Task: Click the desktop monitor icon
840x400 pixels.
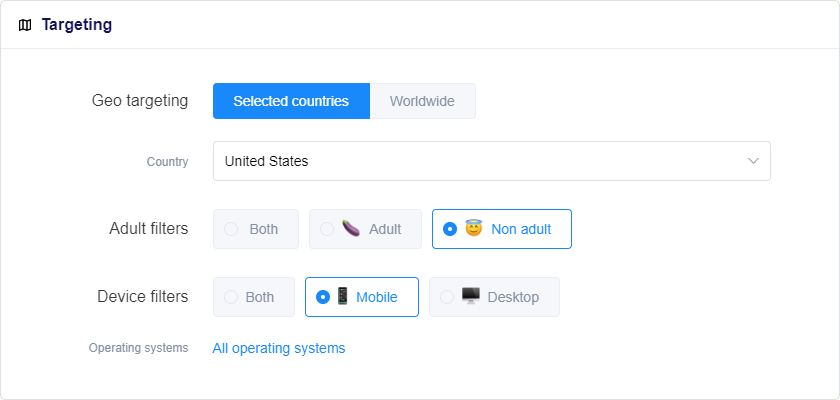Action: [x=471, y=296]
